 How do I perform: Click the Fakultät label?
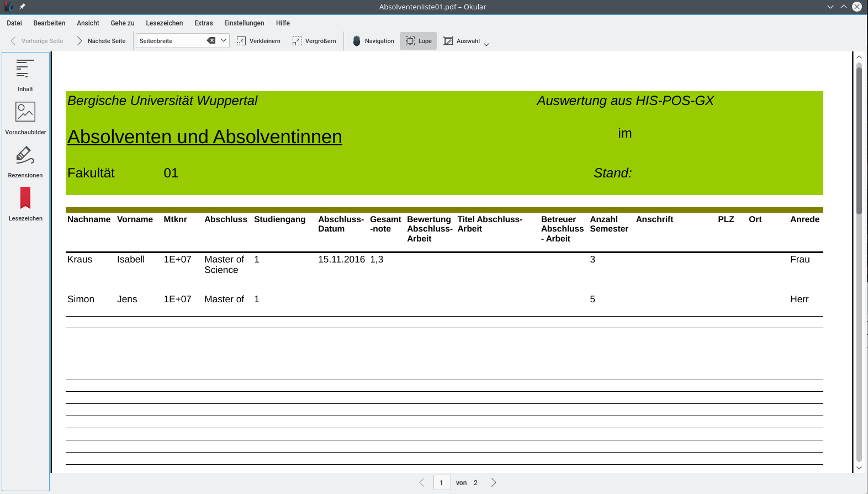coord(91,173)
